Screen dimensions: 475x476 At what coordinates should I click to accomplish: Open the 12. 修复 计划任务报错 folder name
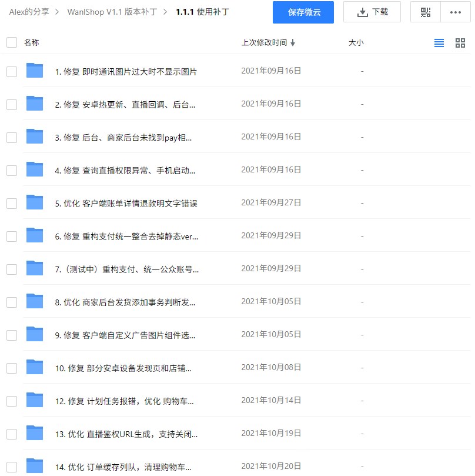pos(125,401)
